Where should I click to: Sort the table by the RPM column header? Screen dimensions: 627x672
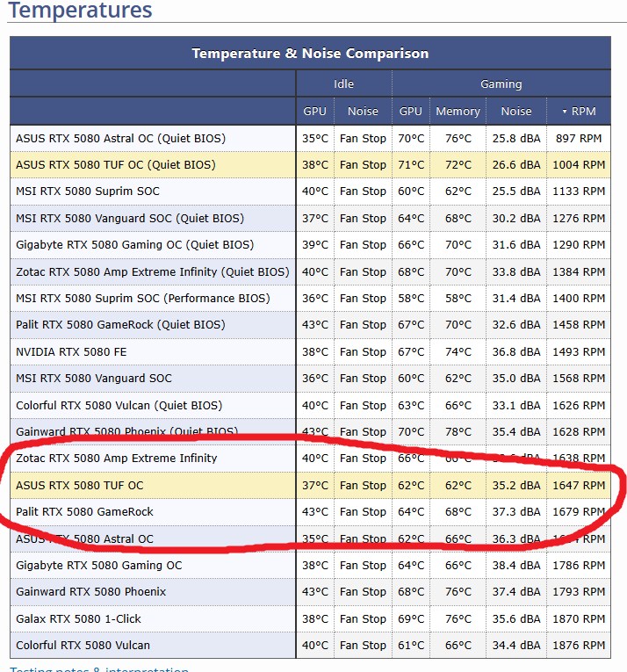579,112
